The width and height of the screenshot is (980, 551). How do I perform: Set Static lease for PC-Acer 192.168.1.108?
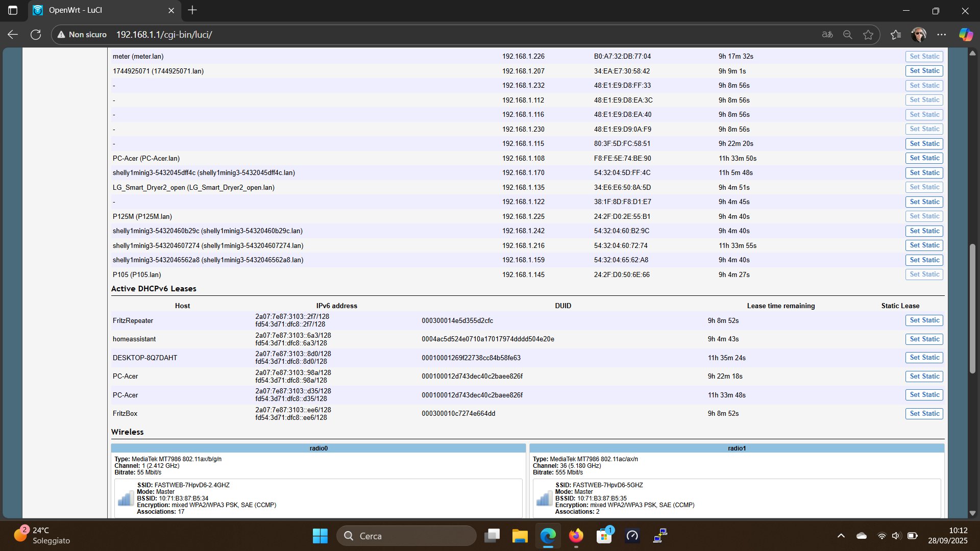pyautogui.click(x=924, y=158)
